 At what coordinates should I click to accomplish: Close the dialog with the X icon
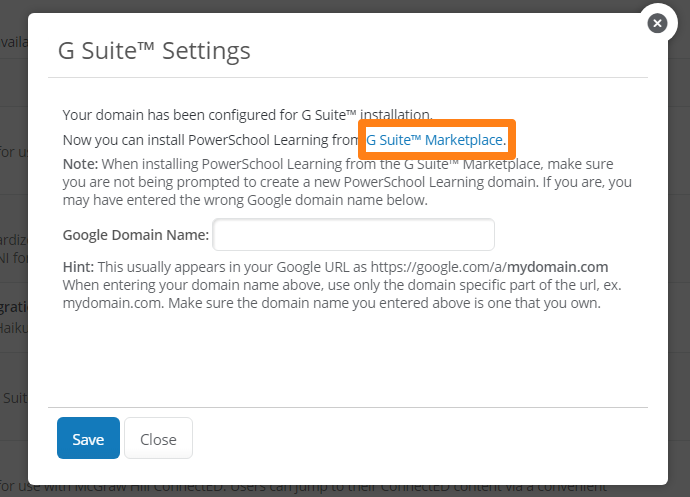(656, 23)
